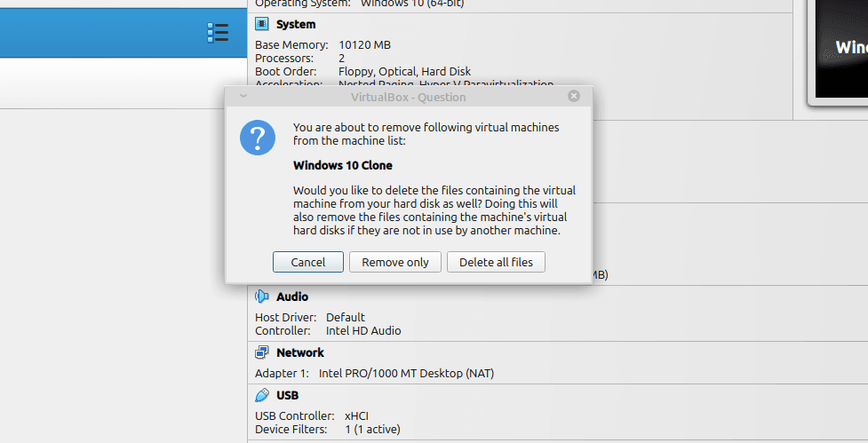Open the USB section heading

(287, 395)
